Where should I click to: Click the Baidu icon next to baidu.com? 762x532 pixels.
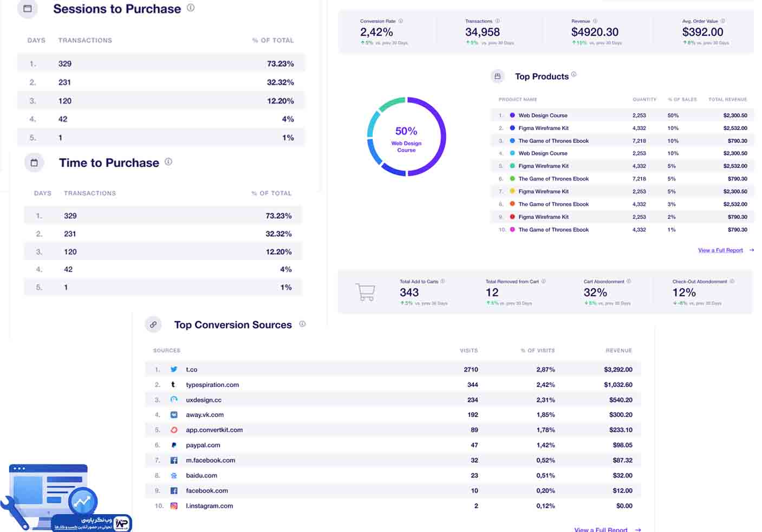[x=174, y=475]
